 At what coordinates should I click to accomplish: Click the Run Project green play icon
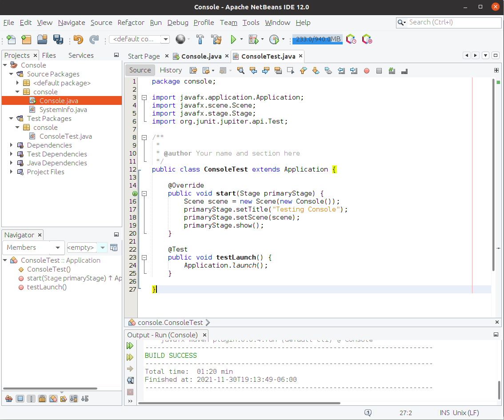233,40
